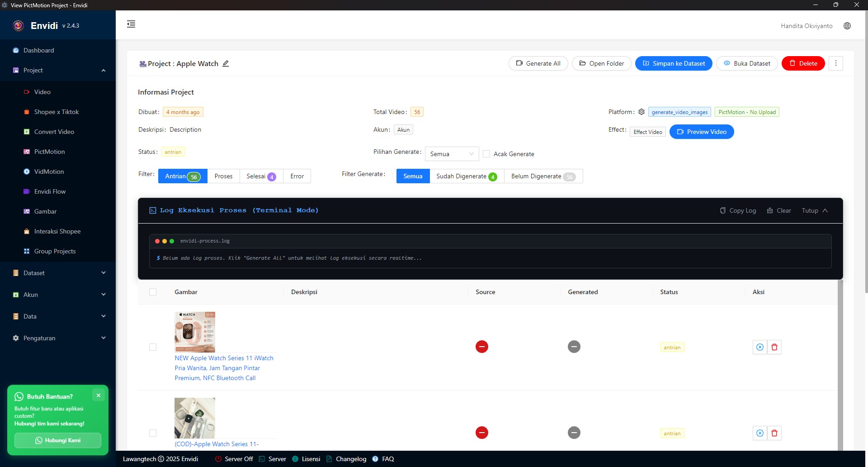Open the first Apple Watch product thumbnail
The width and height of the screenshot is (868, 467).
point(195,332)
